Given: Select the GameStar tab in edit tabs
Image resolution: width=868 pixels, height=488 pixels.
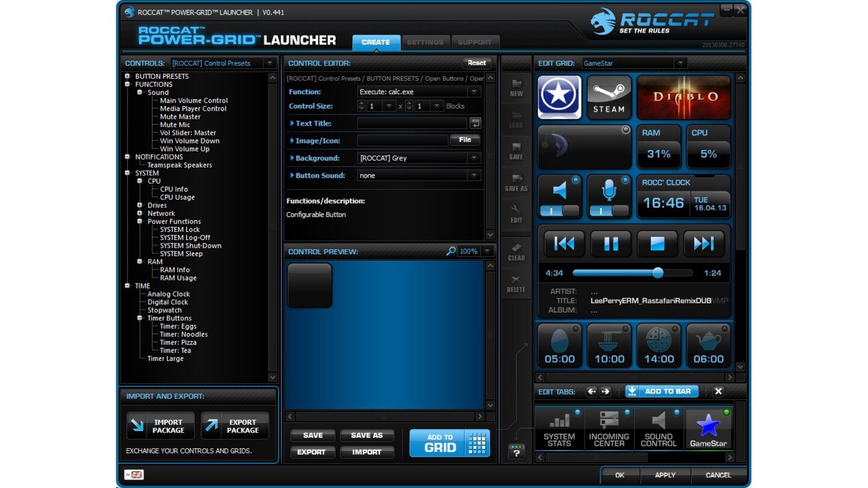Looking at the screenshot, I should click(x=708, y=429).
